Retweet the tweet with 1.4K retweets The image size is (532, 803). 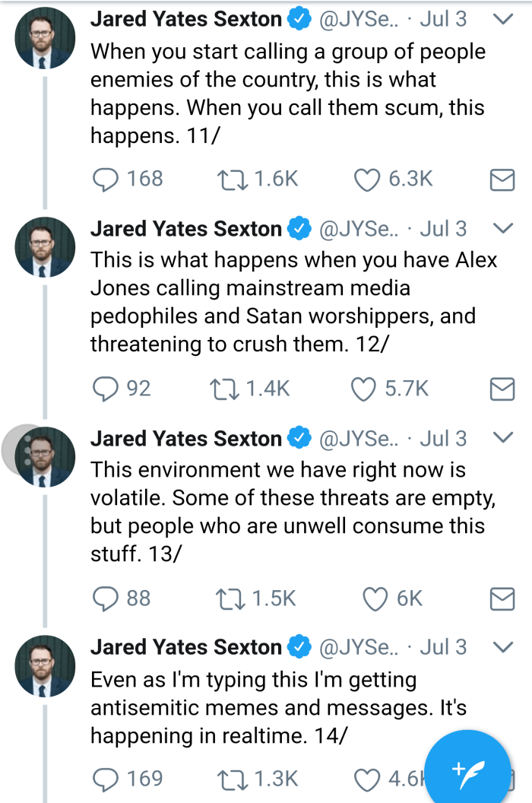[223, 389]
